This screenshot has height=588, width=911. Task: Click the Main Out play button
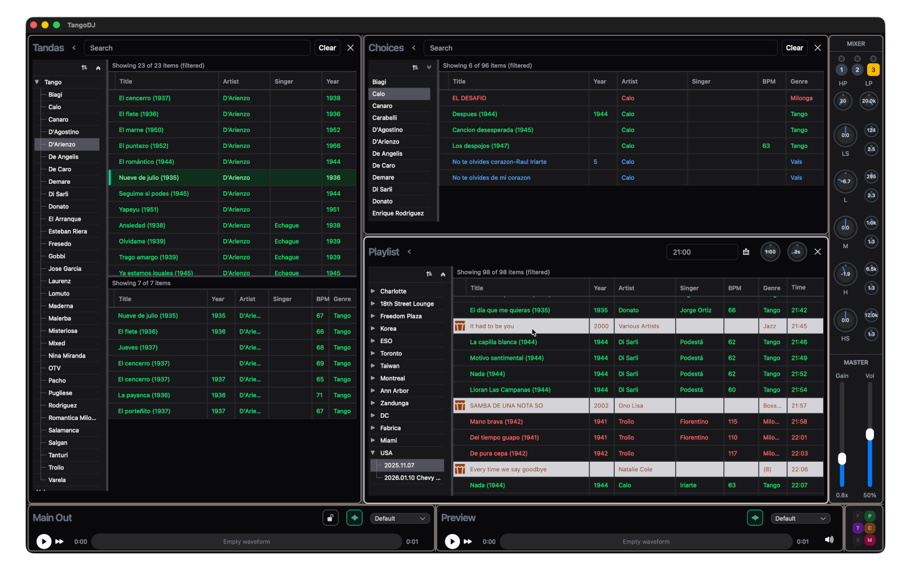point(44,541)
